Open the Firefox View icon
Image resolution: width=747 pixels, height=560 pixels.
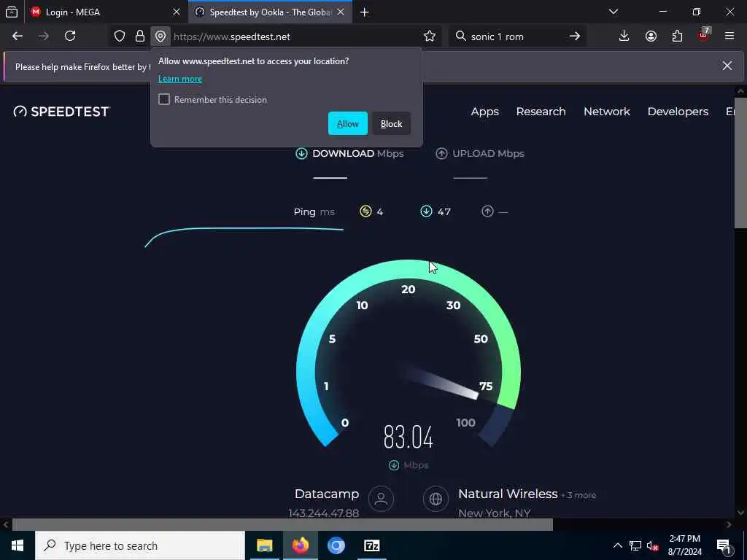12,12
